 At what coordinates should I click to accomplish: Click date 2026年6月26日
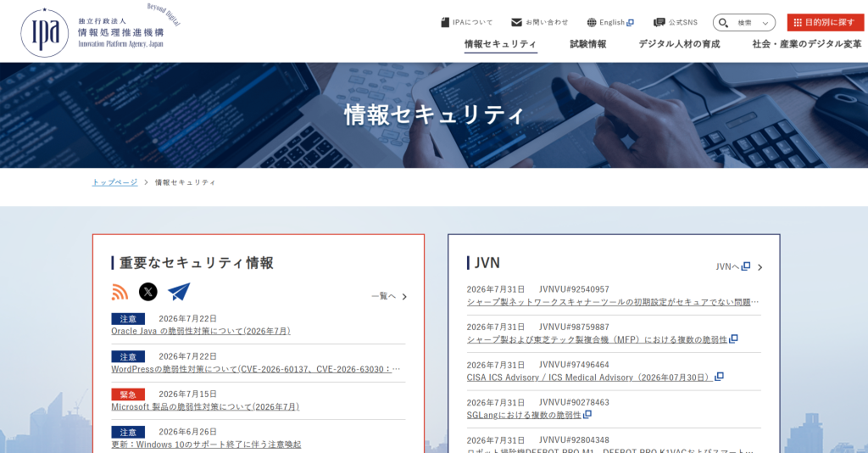(x=187, y=432)
